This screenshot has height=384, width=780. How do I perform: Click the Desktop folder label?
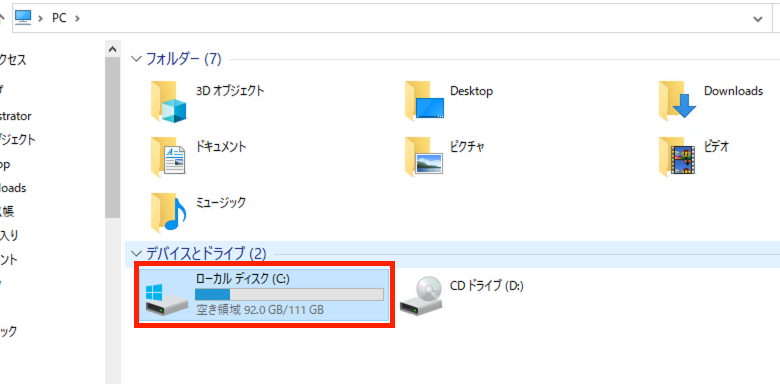pos(471,91)
